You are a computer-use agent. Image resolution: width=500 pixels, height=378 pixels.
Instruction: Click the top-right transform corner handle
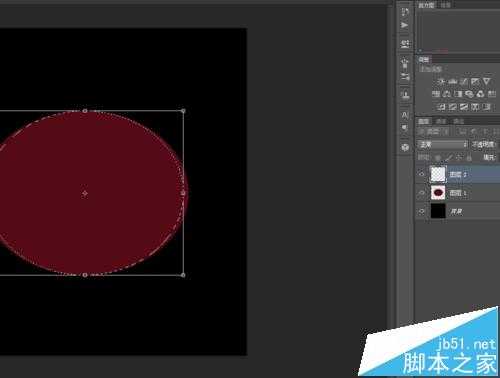(183, 111)
